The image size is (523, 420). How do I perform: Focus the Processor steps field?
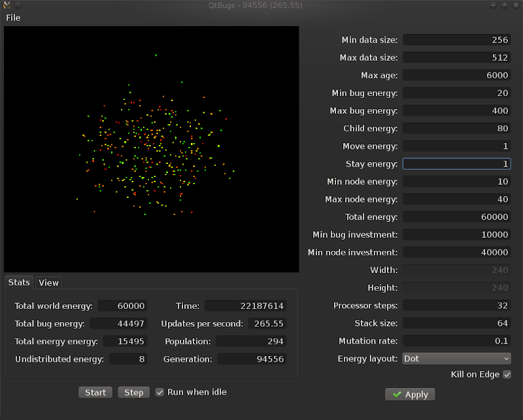click(x=456, y=306)
